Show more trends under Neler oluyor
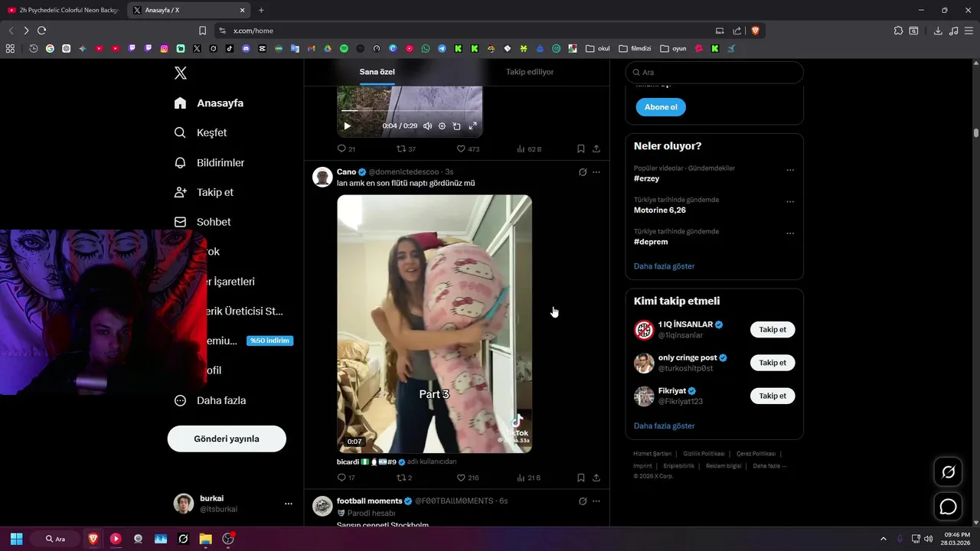 pos(665,266)
